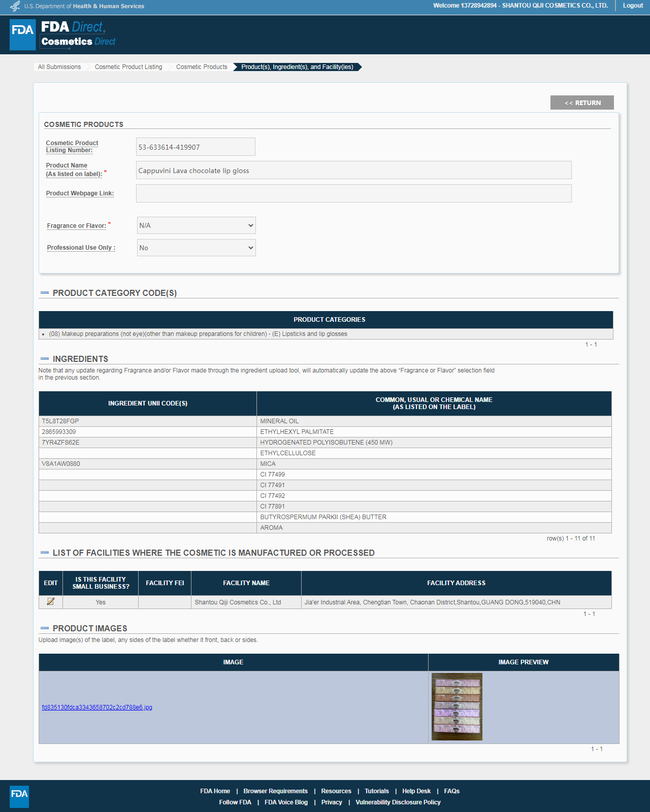Click the product image preview thumbnail
The height and width of the screenshot is (812, 650).
tap(457, 706)
